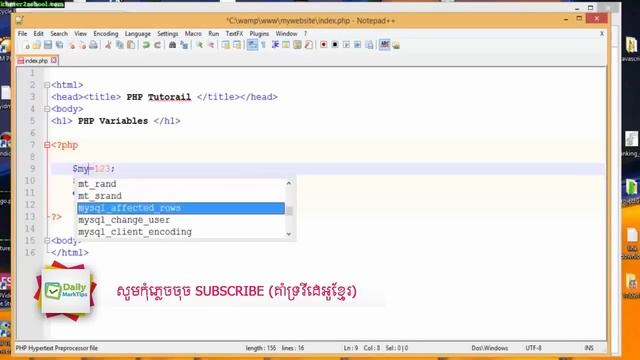Open the Language menu
640x360 pixels.
[x=138, y=33]
